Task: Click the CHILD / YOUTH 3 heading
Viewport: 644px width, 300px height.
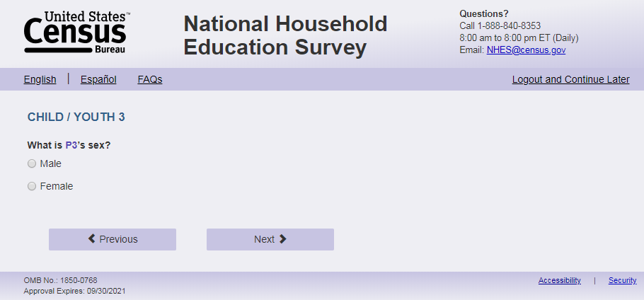Action: point(76,117)
